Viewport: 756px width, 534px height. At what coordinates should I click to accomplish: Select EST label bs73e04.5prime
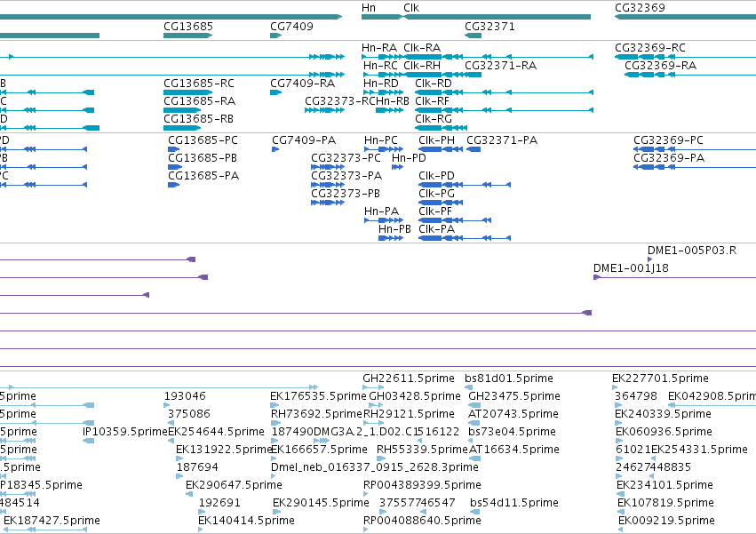coord(512,432)
